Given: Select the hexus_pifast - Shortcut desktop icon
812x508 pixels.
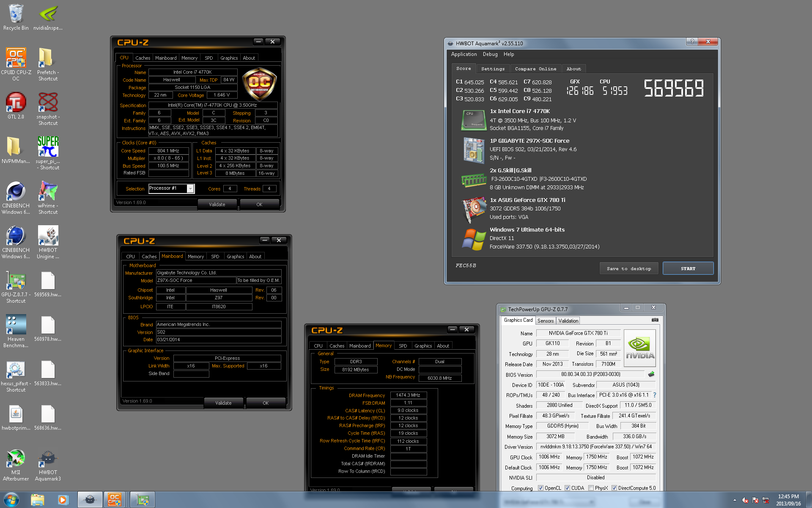Looking at the screenshot, I should pos(16,375).
